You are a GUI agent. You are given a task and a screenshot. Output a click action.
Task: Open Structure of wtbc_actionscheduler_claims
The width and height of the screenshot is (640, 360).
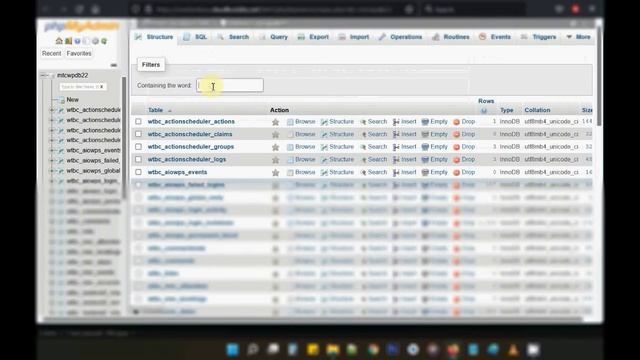pos(337,134)
